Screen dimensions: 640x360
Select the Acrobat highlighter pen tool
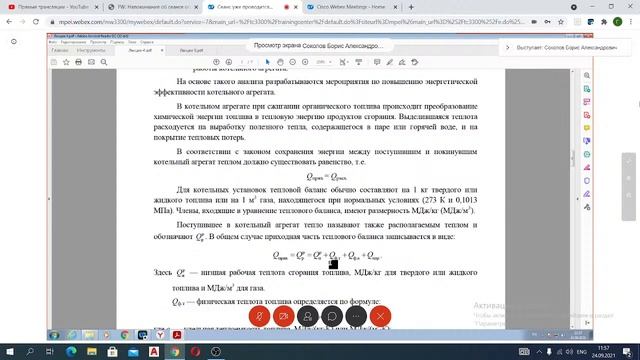pos(389,62)
